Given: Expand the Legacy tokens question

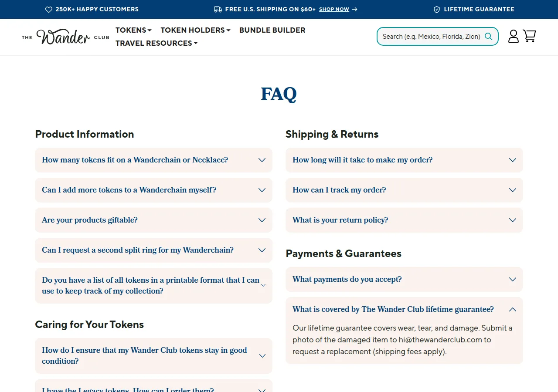Looking at the screenshot, I should [x=153, y=386].
